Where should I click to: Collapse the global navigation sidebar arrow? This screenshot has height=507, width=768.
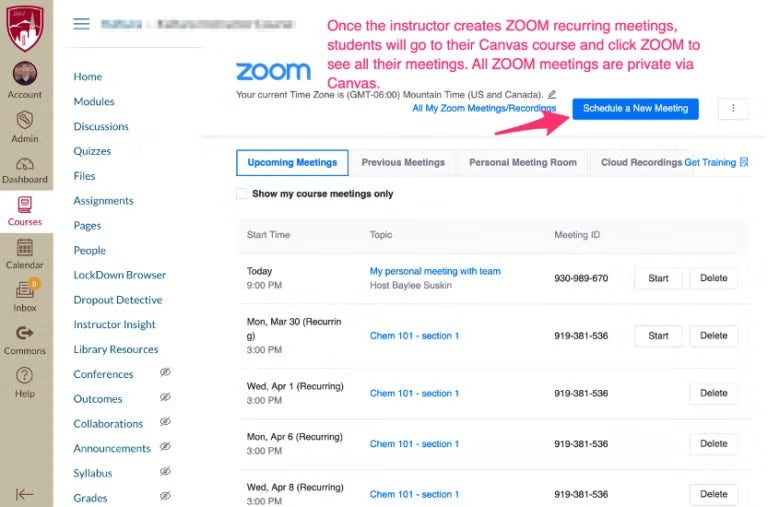click(24, 494)
